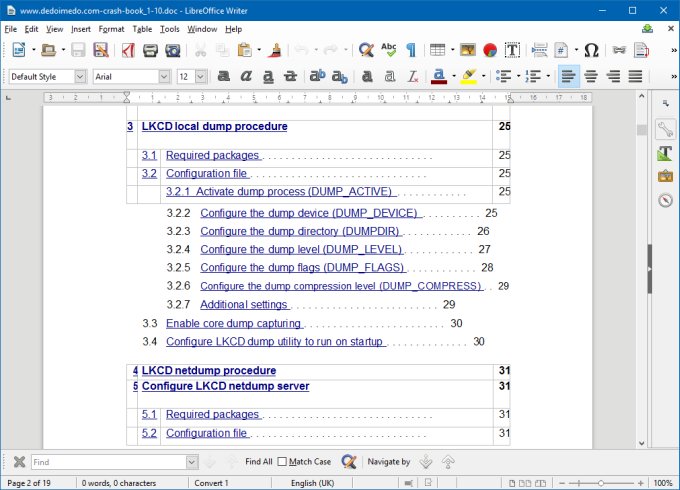Click the zoom slider in status bar

tap(602, 483)
